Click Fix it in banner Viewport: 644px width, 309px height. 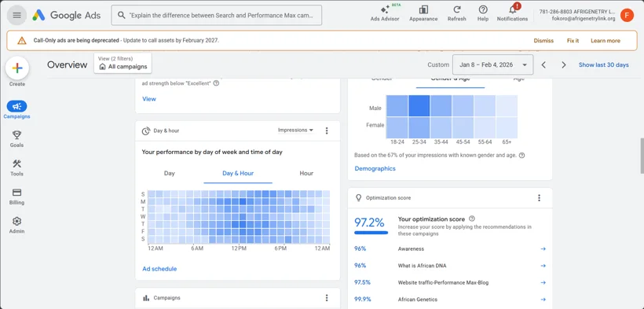click(x=573, y=41)
